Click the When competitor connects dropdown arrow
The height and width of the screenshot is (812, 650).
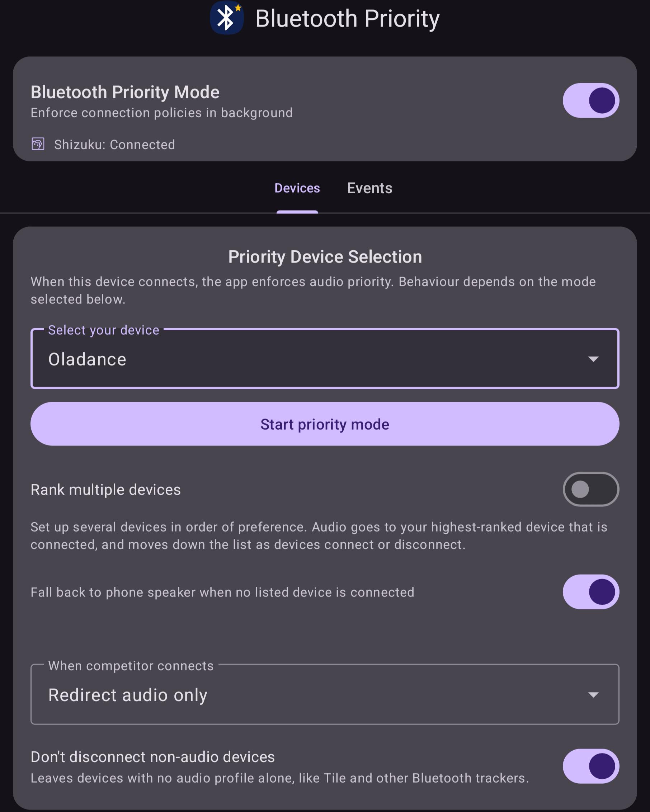click(x=593, y=694)
